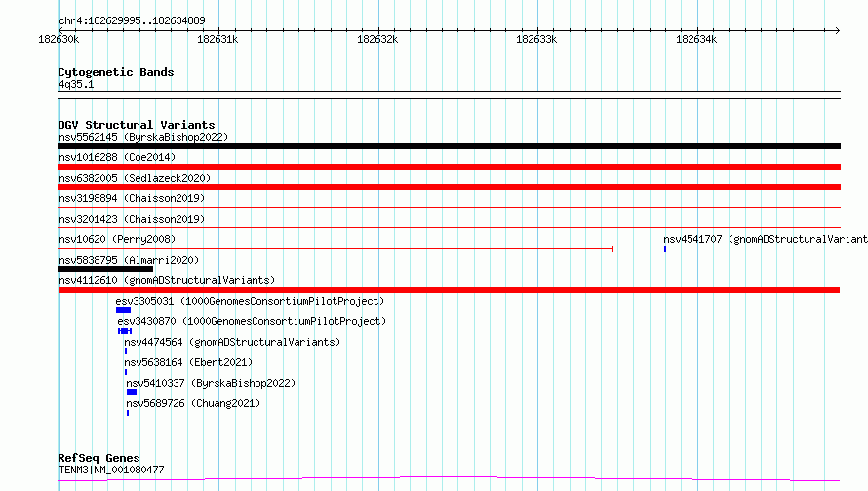Open variant nsv4112610 (gnomADStructuralVariants) label
The image size is (868, 491).
click(x=167, y=280)
